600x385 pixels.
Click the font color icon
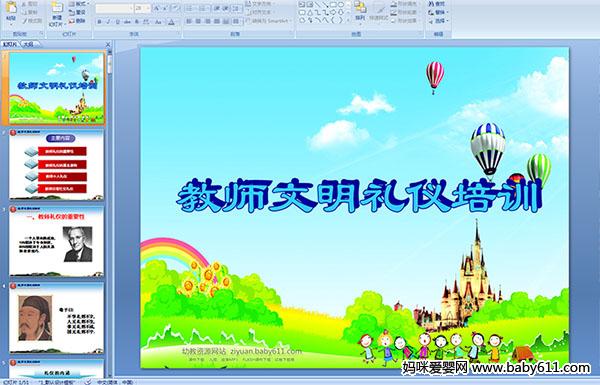coord(171,22)
